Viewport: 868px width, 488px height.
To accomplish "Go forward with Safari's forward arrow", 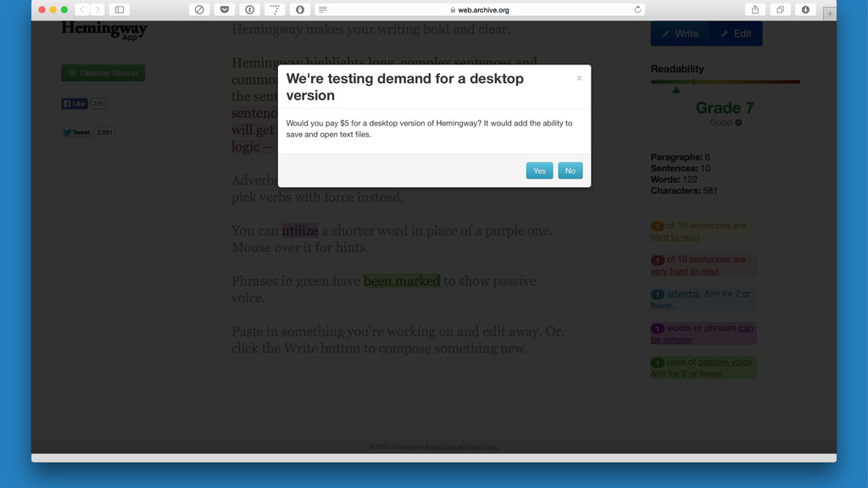I will pos(97,9).
